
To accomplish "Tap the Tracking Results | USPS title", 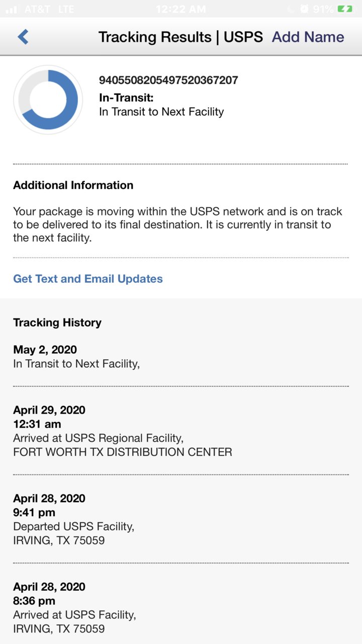I will point(180,37).
